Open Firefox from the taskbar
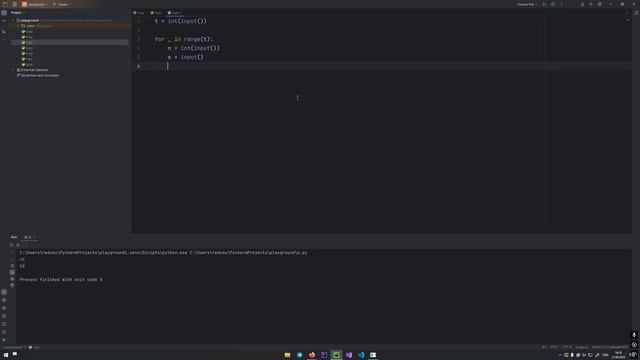This screenshot has height=360, width=640. [312, 355]
